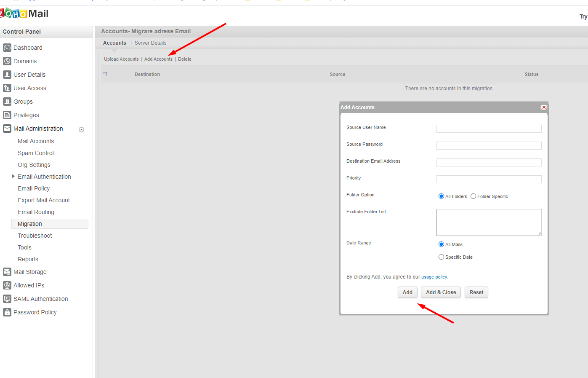588x378 pixels.
Task: Collapse the Mail Administration dropdown arrow
Action: 82,129
